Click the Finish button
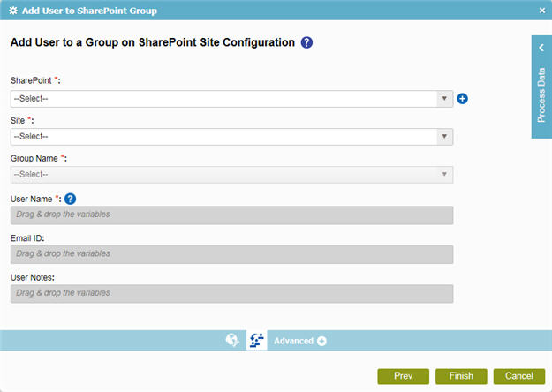The image size is (552, 392). (461, 376)
